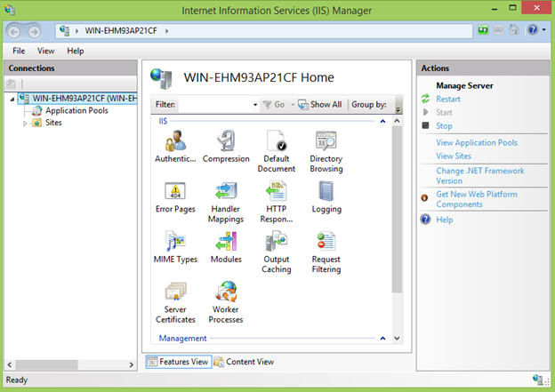
Task: Click the Refresh page toolbar icon
Action: (x=483, y=29)
